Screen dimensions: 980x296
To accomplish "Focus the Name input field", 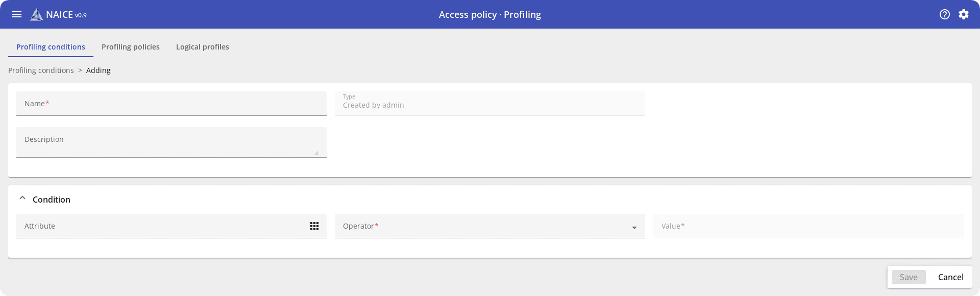I will pos(171,104).
